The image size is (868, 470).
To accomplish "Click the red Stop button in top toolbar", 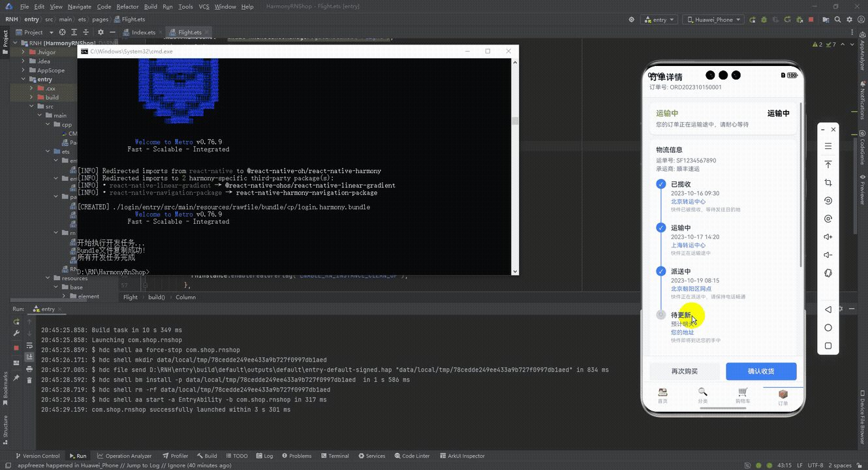I will pos(811,20).
